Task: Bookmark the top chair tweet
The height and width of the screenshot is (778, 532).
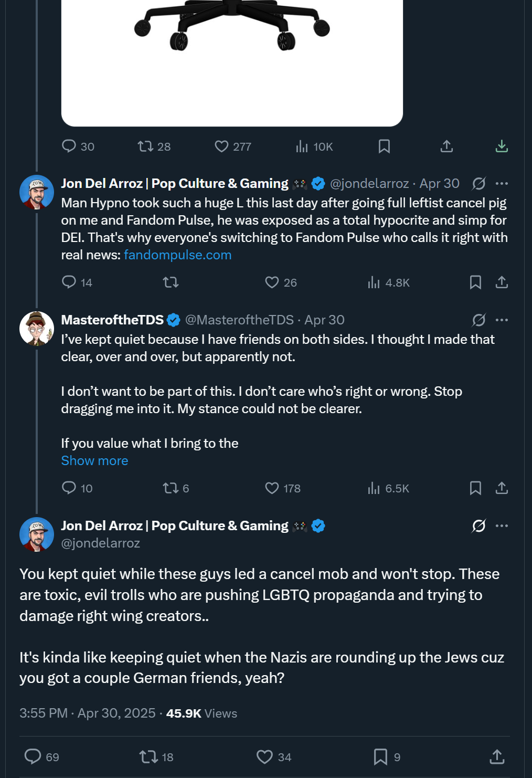Action: (384, 146)
